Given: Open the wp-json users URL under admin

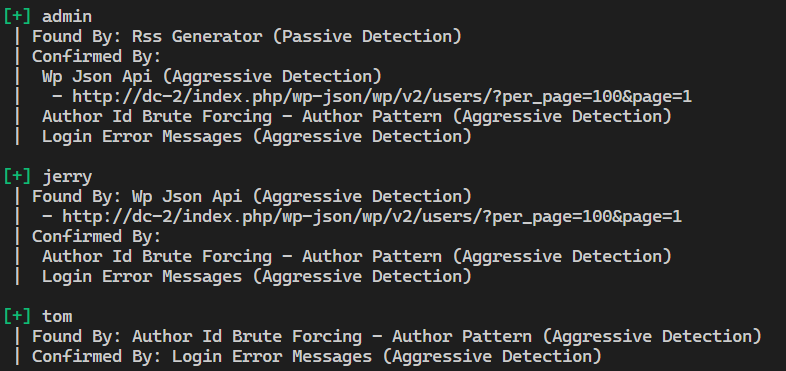Looking at the screenshot, I should 381,96.
